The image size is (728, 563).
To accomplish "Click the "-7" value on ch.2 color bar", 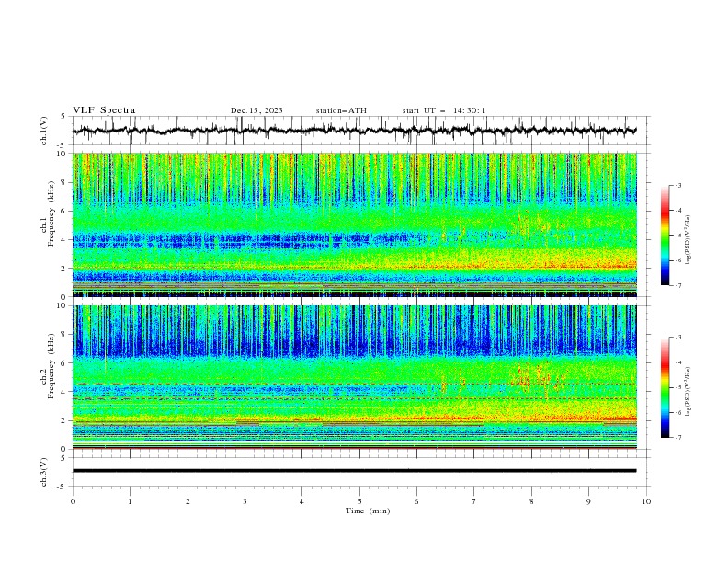I will pyautogui.click(x=678, y=438).
